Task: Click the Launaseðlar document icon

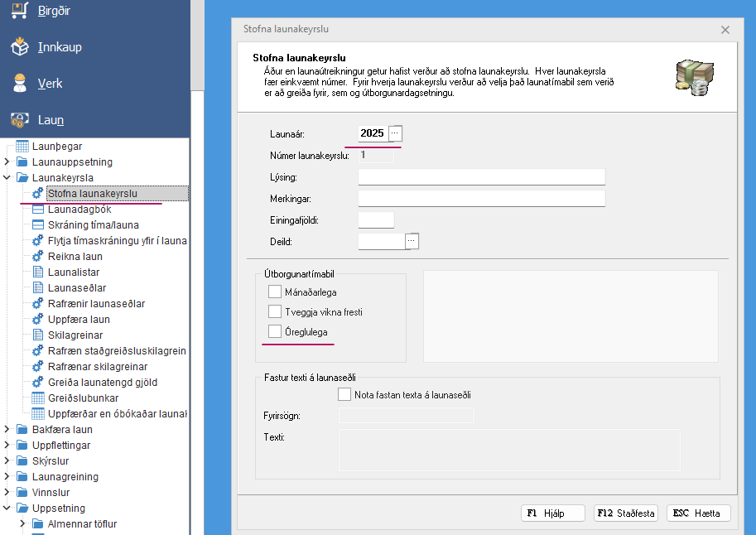Action: tap(38, 288)
